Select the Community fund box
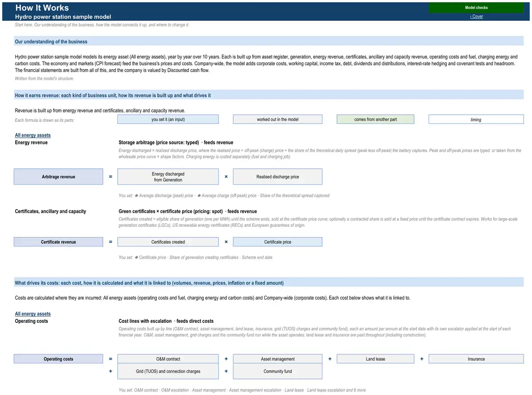This screenshot has height=395, width=532. 278,372
